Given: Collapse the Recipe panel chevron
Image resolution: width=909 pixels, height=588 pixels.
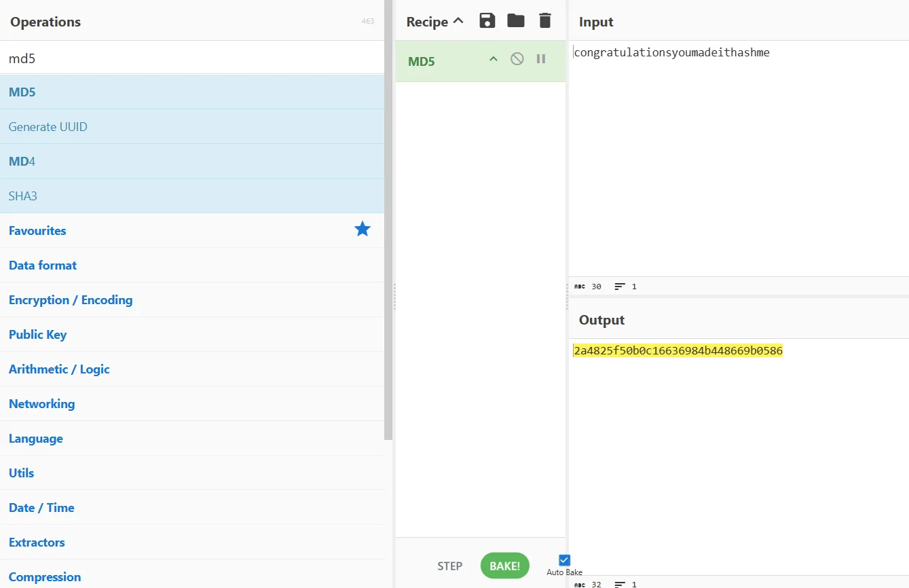Looking at the screenshot, I should (x=458, y=21).
